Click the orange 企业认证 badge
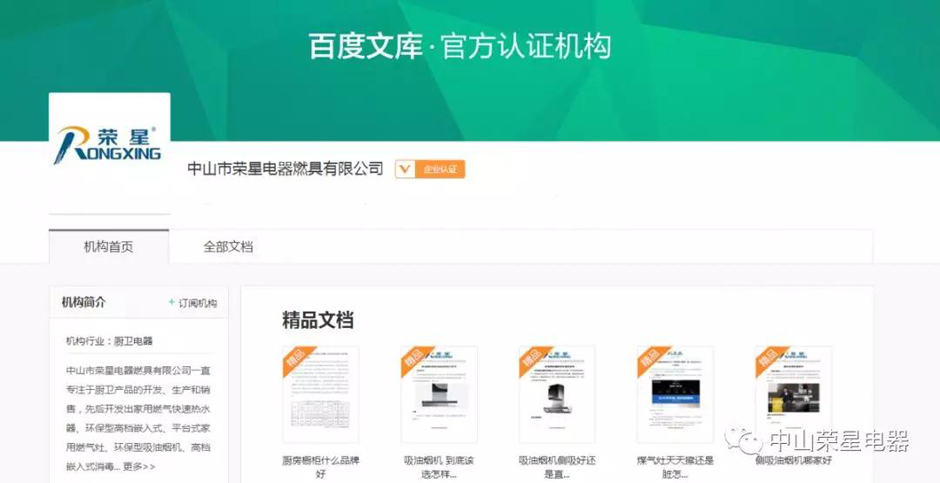Image resolution: width=940 pixels, height=483 pixels. (430, 169)
